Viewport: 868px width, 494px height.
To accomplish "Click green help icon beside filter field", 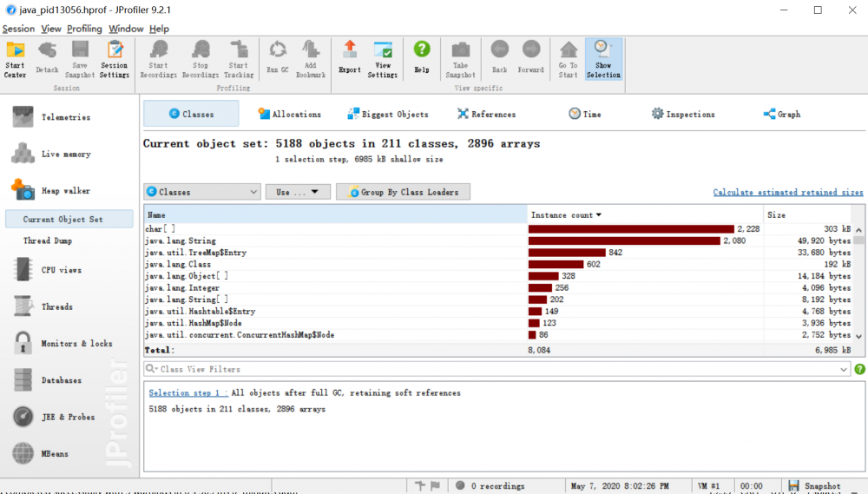I will pos(859,369).
